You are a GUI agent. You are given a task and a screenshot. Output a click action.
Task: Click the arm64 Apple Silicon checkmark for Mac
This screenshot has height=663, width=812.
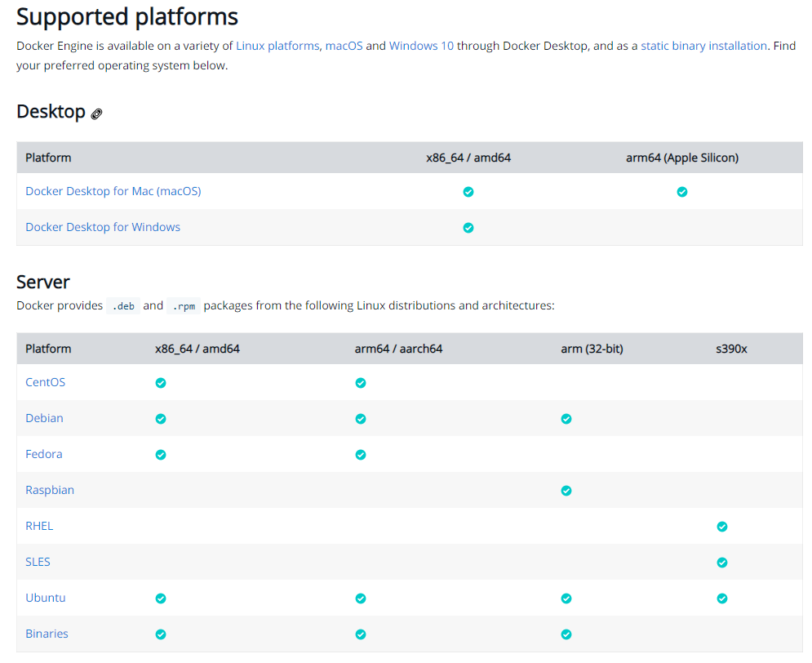point(682,192)
